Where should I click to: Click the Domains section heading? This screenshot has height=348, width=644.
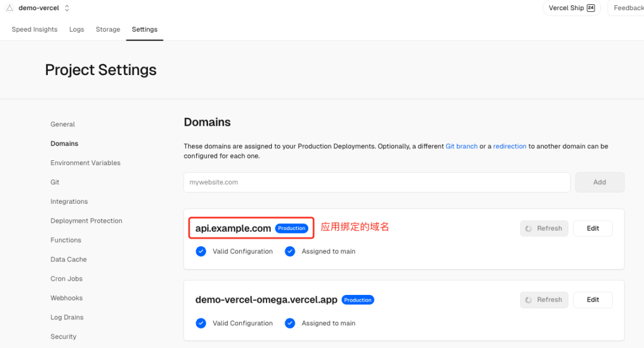207,122
